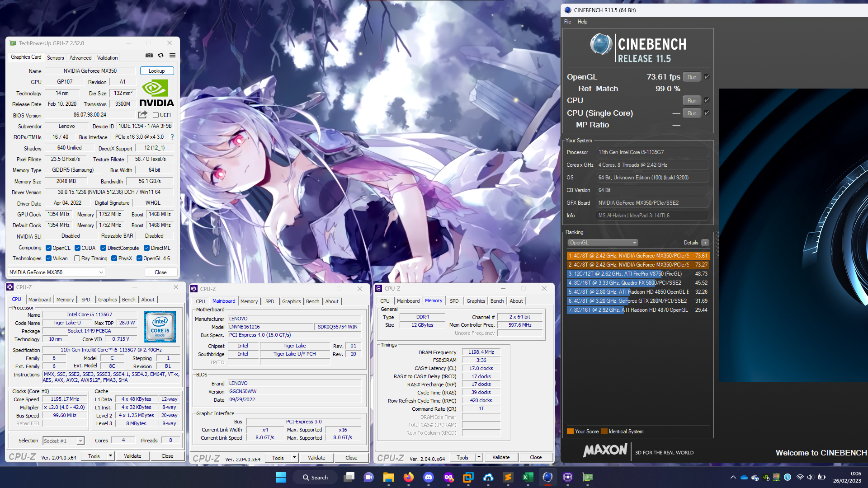The image size is (868, 488).
Task: Open OneDrive from the system tray
Action: click(744, 477)
